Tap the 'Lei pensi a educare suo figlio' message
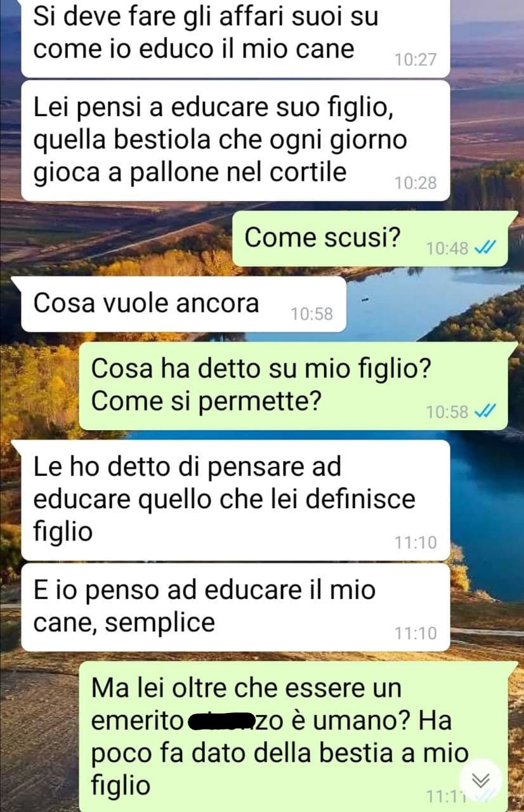This screenshot has width=524, height=812. [x=235, y=141]
